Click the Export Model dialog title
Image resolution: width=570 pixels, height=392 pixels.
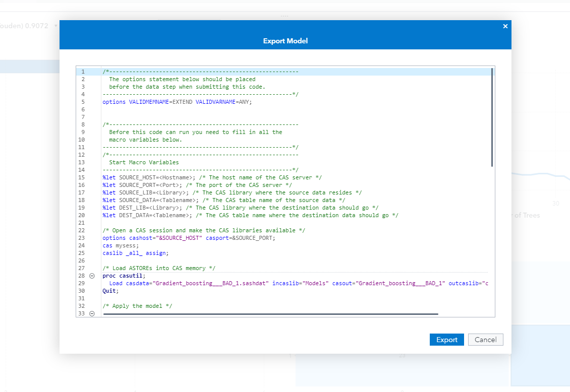[x=285, y=40]
